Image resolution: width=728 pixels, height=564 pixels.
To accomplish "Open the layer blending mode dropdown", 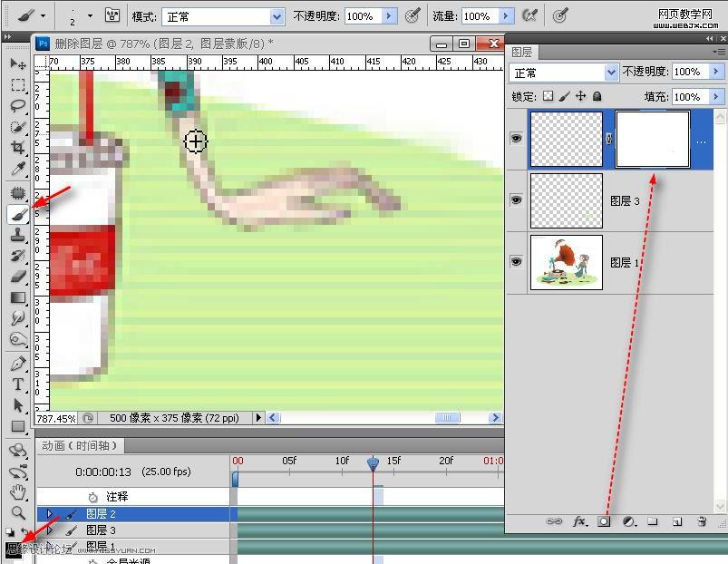I will 564,73.
